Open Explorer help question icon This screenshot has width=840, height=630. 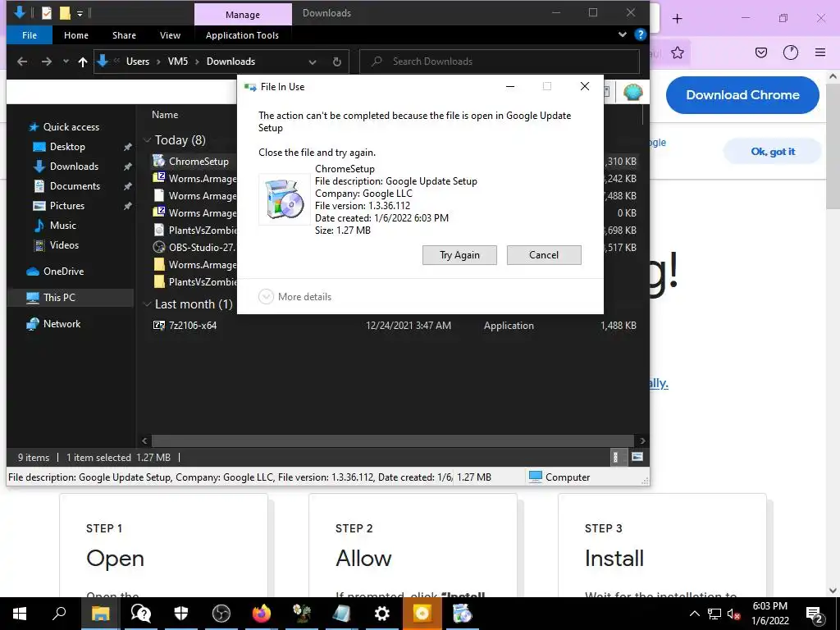(640, 34)
